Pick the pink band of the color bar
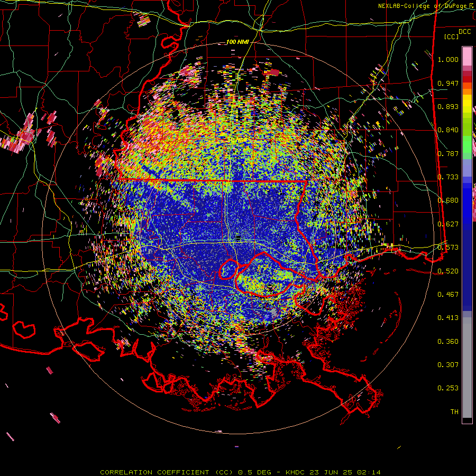 467,56
